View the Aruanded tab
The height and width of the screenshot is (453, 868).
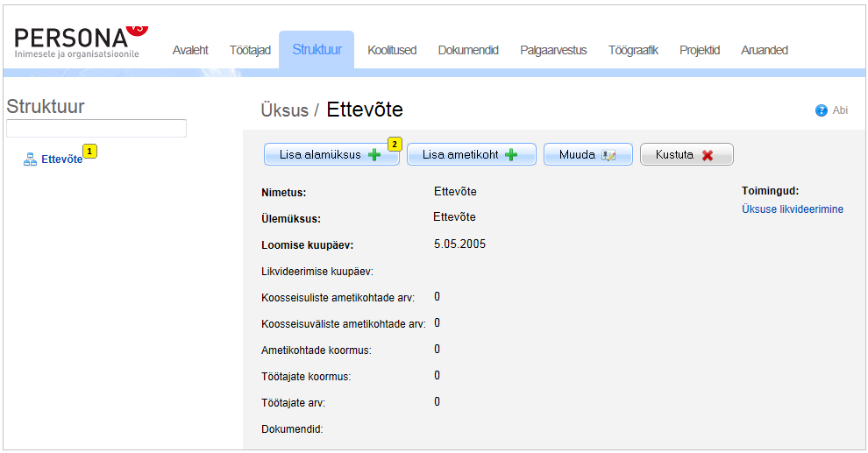pos(765,50)
